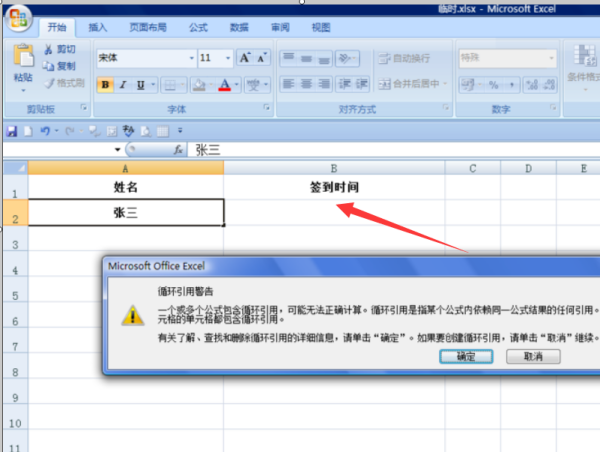Open name box dropdown arrow
This screenshot has width=600, height=452.
pyautogui.click(x=117, y=150)
